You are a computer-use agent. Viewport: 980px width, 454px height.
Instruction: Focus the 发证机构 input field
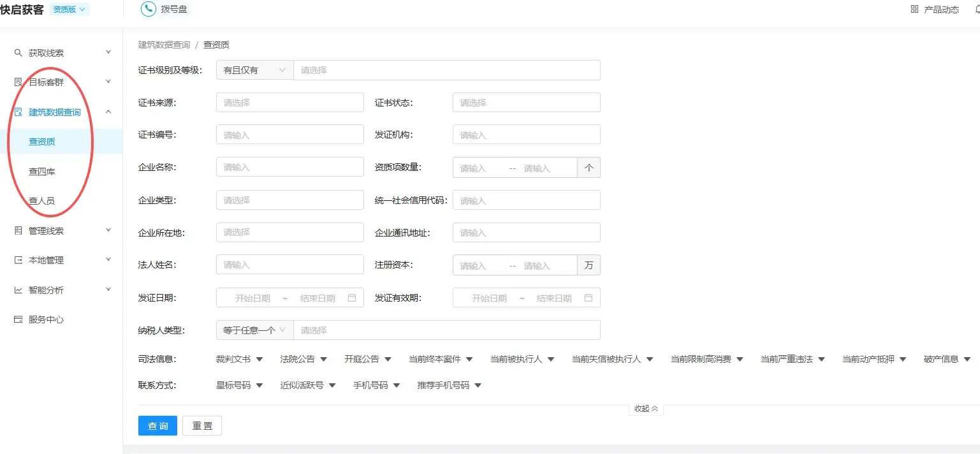pos(527,135)
